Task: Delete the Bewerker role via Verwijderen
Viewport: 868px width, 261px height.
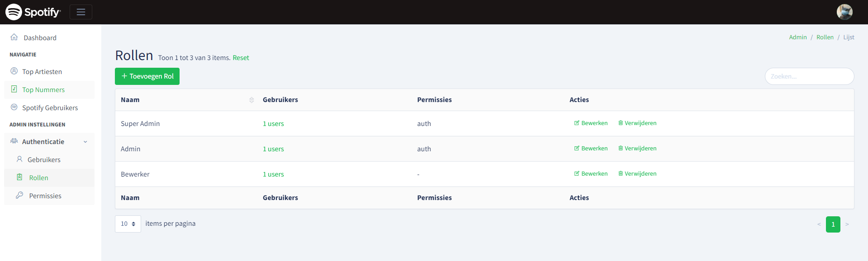Action: coord(637,174)
